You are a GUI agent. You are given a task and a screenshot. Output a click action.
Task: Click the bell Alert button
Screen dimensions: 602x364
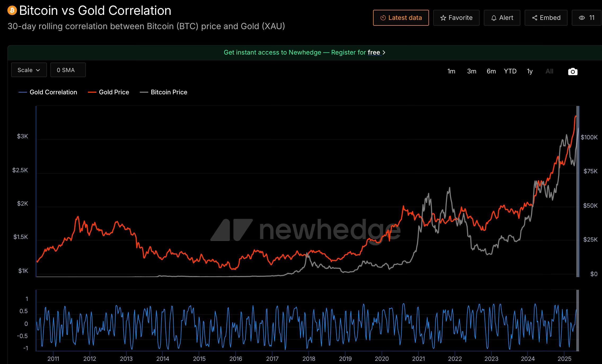(502, 18)
